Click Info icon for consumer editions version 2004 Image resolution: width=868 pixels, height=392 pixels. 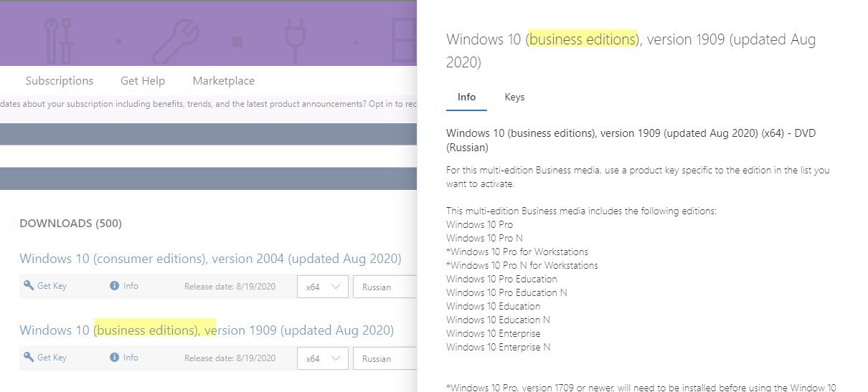[x=114, y=285]
